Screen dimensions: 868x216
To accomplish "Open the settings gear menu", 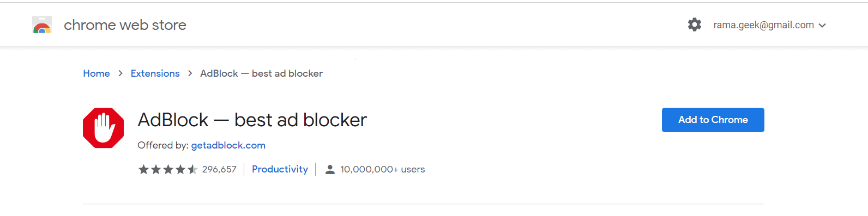I will point(695,24).
